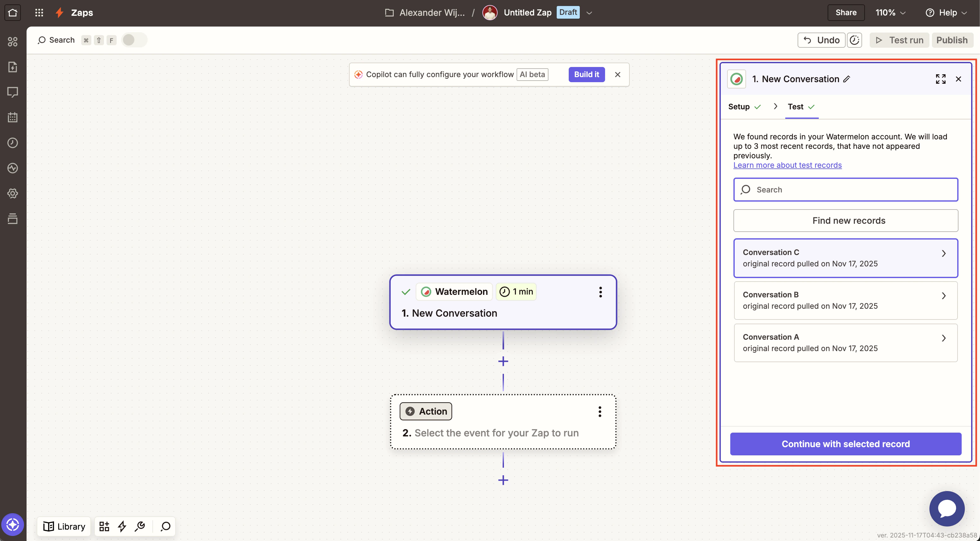Open the Zapier home icon
This screenshot has width=980, height=541.
coord(13,13)
